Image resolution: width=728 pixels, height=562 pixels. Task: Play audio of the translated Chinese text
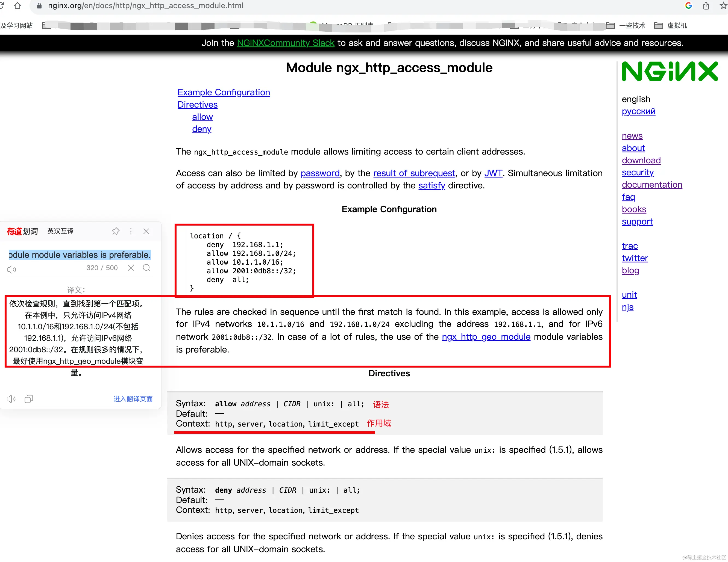click(x=11, y=399)
